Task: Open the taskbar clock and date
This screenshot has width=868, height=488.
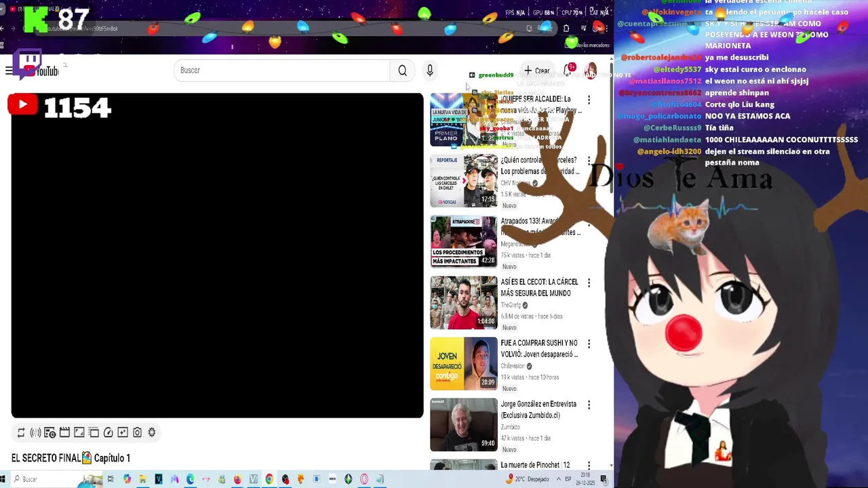Action: click(x=585, y=479)
